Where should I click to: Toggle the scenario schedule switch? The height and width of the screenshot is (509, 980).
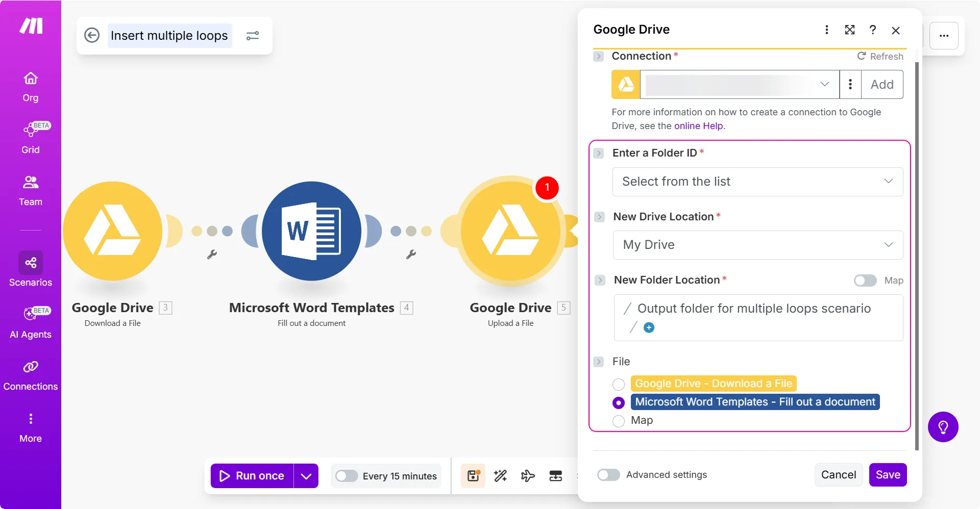(347, 476)
